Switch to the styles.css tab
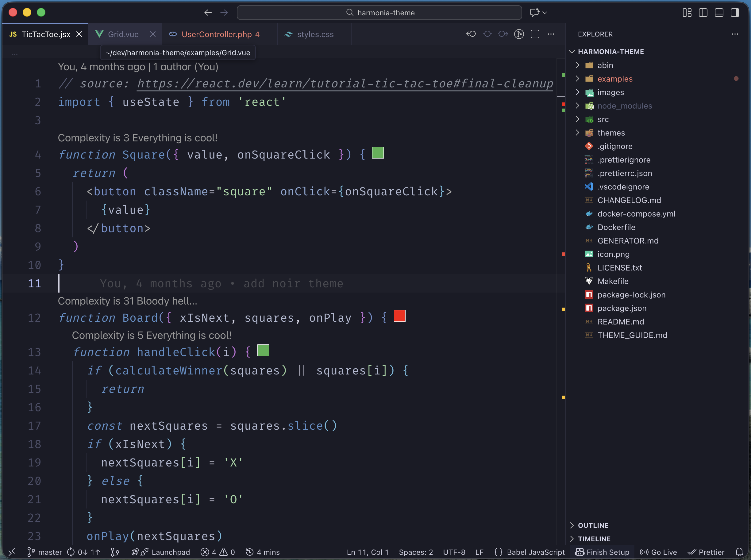751x560 pixels. pos(315,34)
